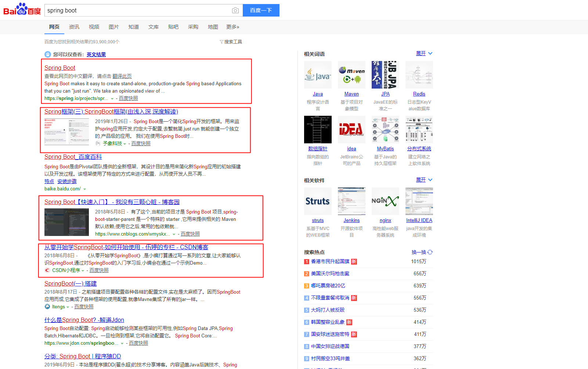Open the 从零开始学SpringBoot CSDN博客 result
This screenshot has width=588, height=369.
126,247
